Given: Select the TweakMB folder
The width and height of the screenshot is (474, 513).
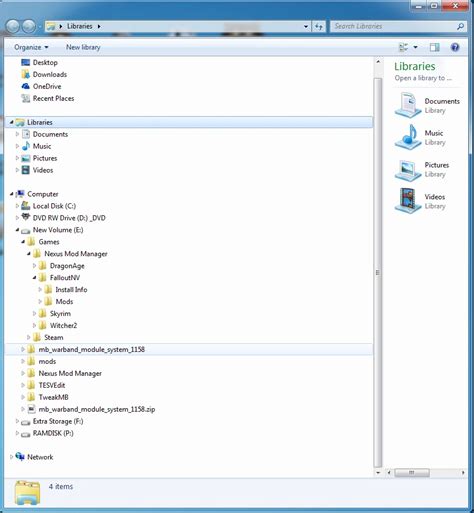Looking at the screenshot, I should click(53, 397).
